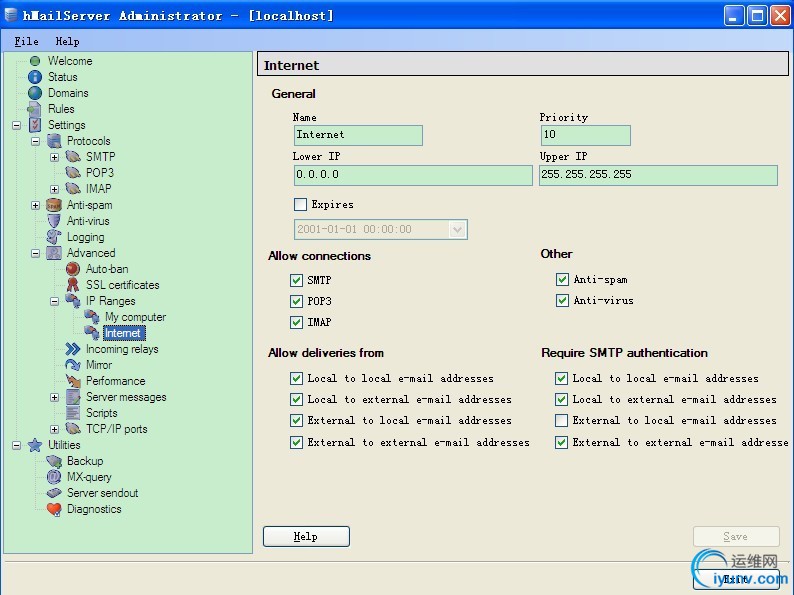This screenshot has width=794, height=595.
Task: Select the IMAP protocol icon
Action: coord(73,188)
